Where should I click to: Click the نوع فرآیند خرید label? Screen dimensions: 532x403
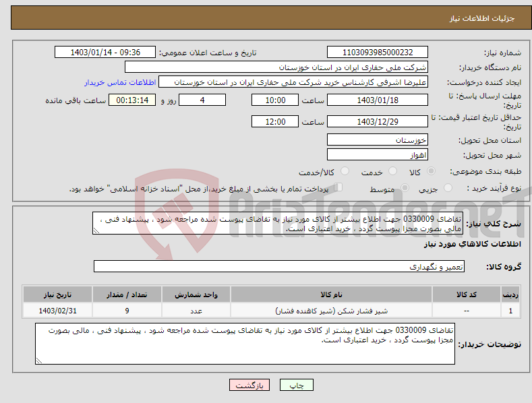[x=494, y=188]
